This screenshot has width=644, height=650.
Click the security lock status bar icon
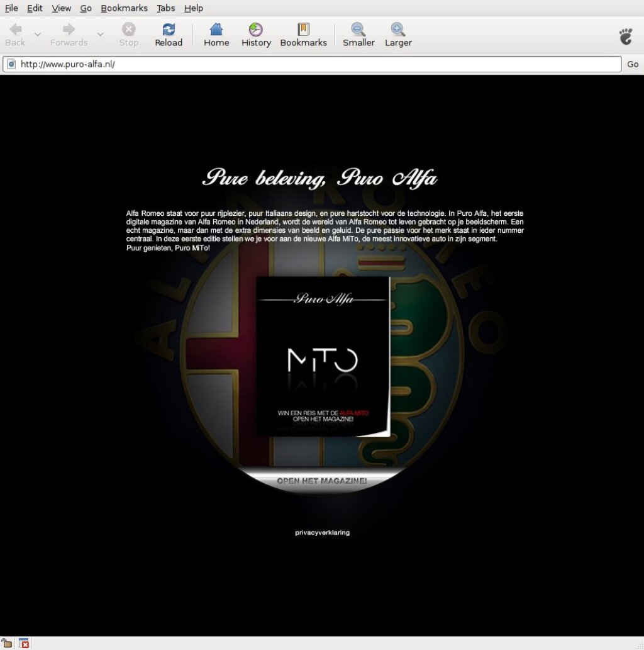(x=7, y=643)
